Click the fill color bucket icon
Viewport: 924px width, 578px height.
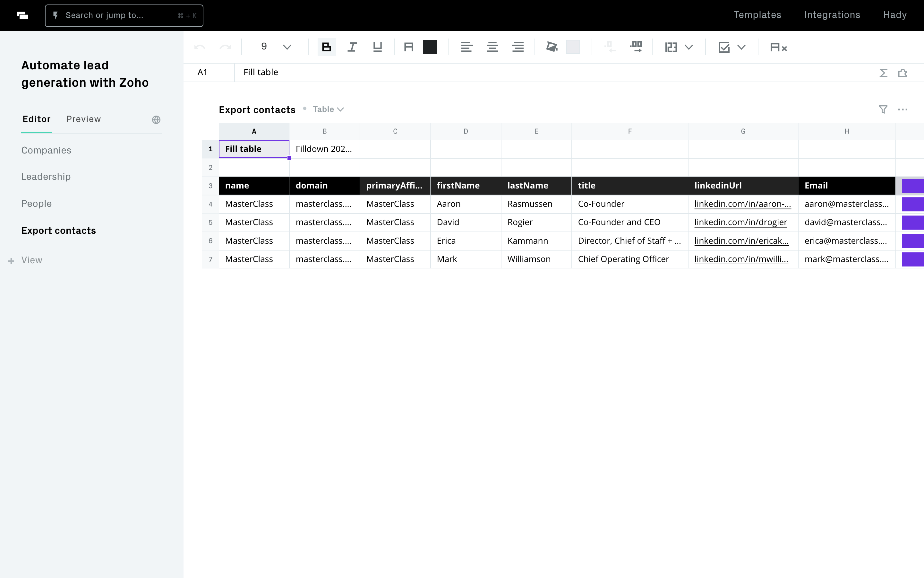click(x=552, y=47)
